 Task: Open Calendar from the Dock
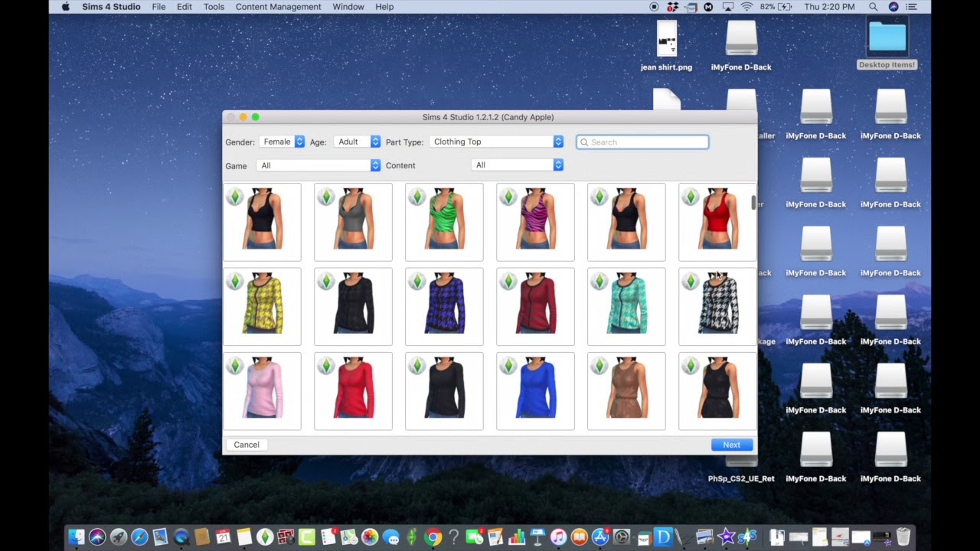click(x=223, y=536)
